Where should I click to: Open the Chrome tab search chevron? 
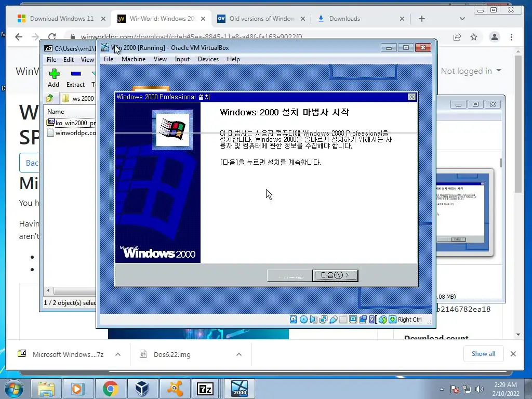tap(462, 19)
